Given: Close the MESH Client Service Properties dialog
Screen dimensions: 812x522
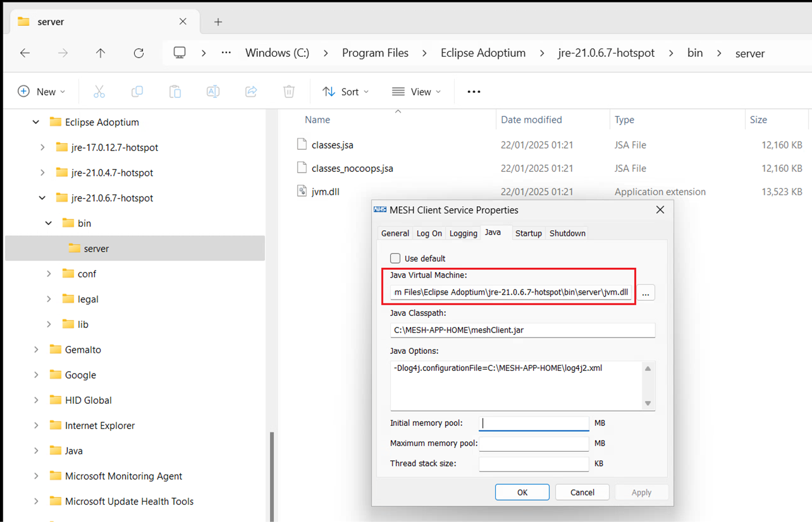Looking at the screenshot, I should 660,210.
